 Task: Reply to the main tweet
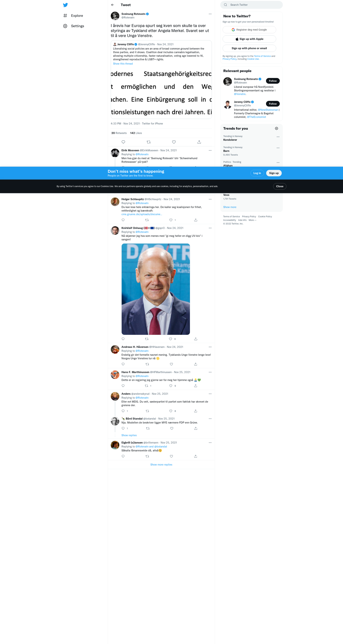[123, 142]
